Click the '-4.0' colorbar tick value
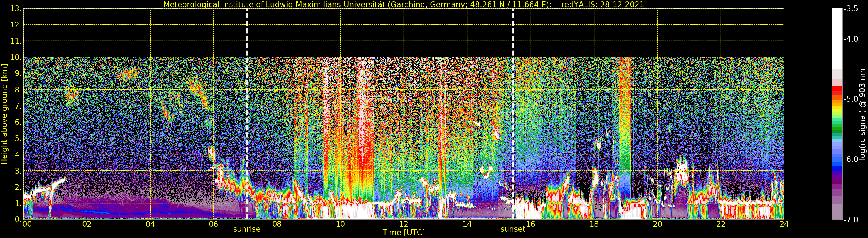Screen dimensions: 868x238 point(851,39)
